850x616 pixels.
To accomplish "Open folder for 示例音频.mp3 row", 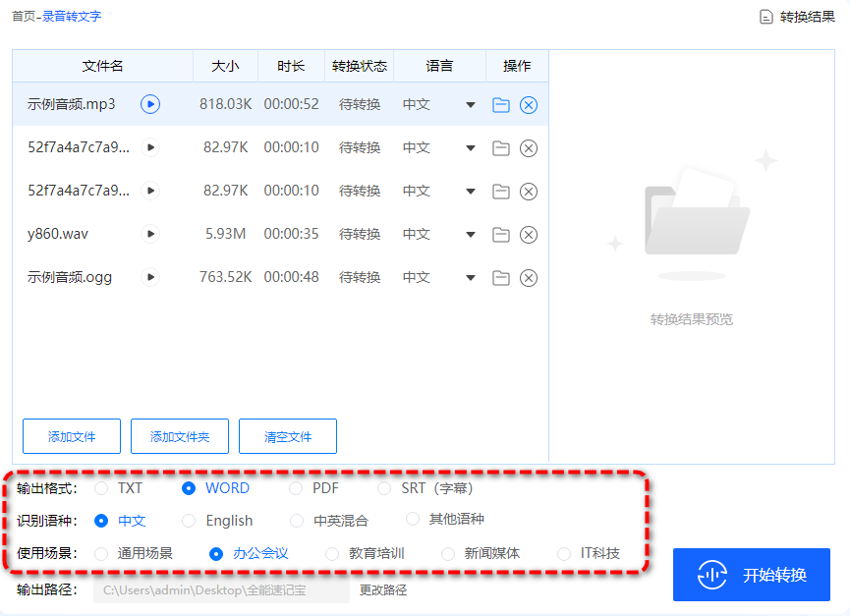I will coord(501,104).
